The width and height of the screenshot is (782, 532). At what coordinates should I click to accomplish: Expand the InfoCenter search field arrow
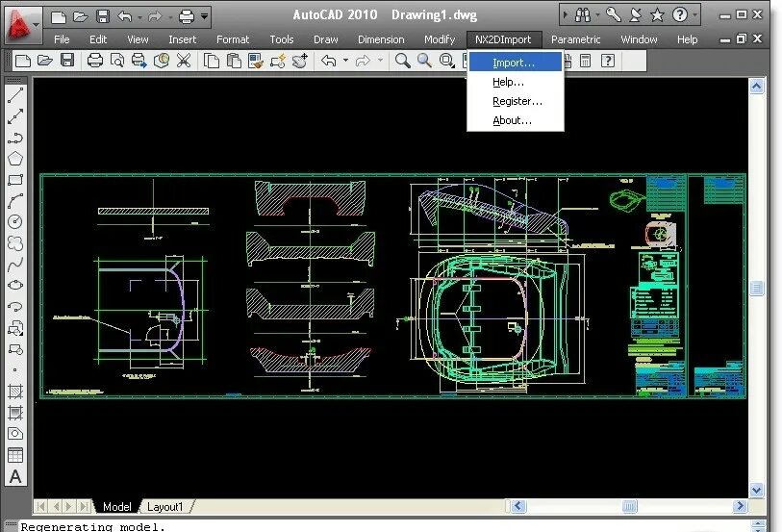pyautogui.click(x=565, y=15)
